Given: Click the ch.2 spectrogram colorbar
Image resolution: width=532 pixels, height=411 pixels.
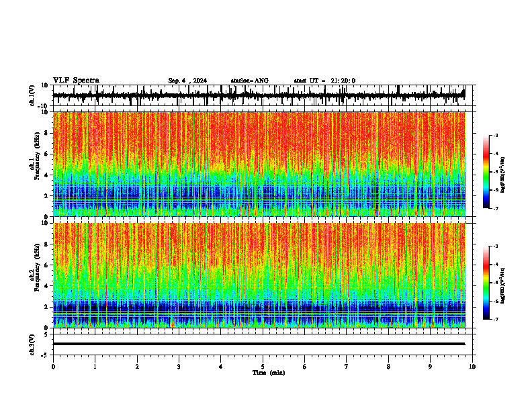Looking at the screenshot, I should 486,283.
